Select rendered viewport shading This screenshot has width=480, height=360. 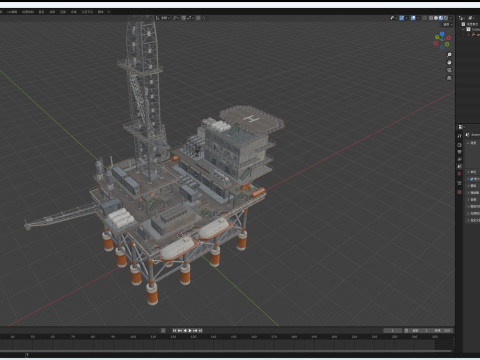coord(446,18)
